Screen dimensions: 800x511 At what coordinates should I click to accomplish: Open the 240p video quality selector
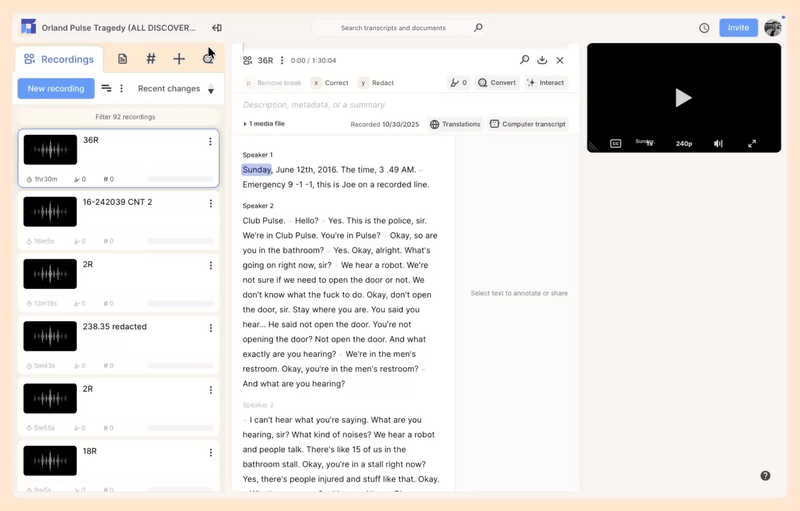pyautogui.click(x=684, y=143)
